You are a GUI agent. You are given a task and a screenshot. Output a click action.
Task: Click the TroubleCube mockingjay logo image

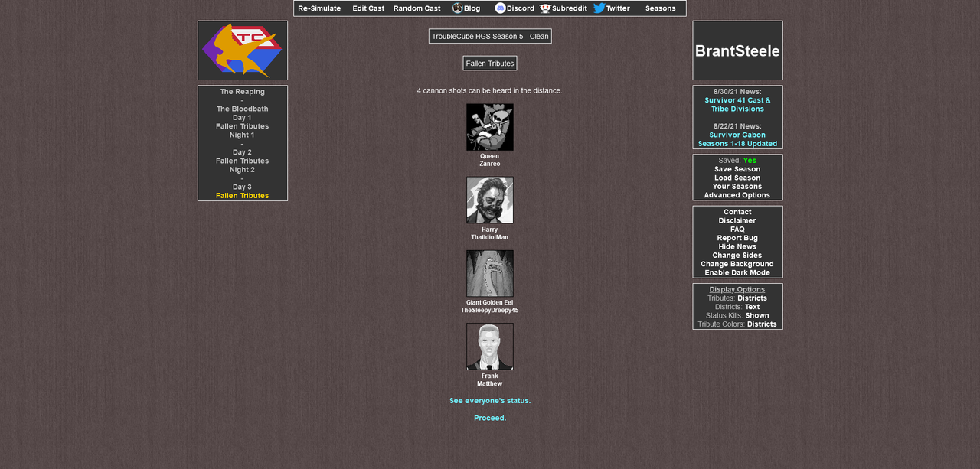point(243,50)
